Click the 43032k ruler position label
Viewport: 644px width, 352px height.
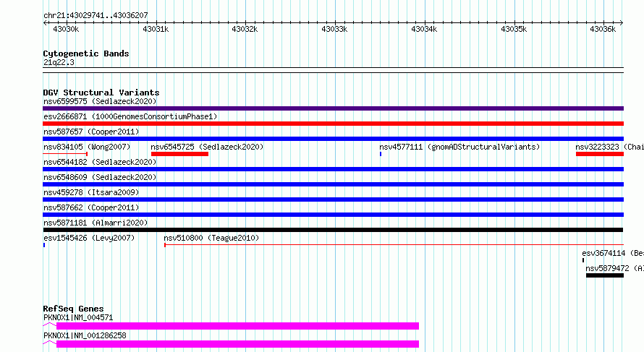(x=245, y=29)
